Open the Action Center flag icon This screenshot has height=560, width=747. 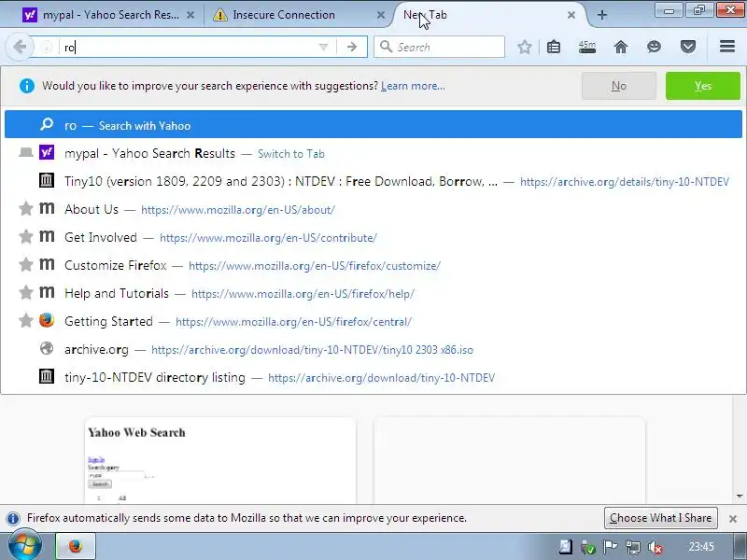611,547
